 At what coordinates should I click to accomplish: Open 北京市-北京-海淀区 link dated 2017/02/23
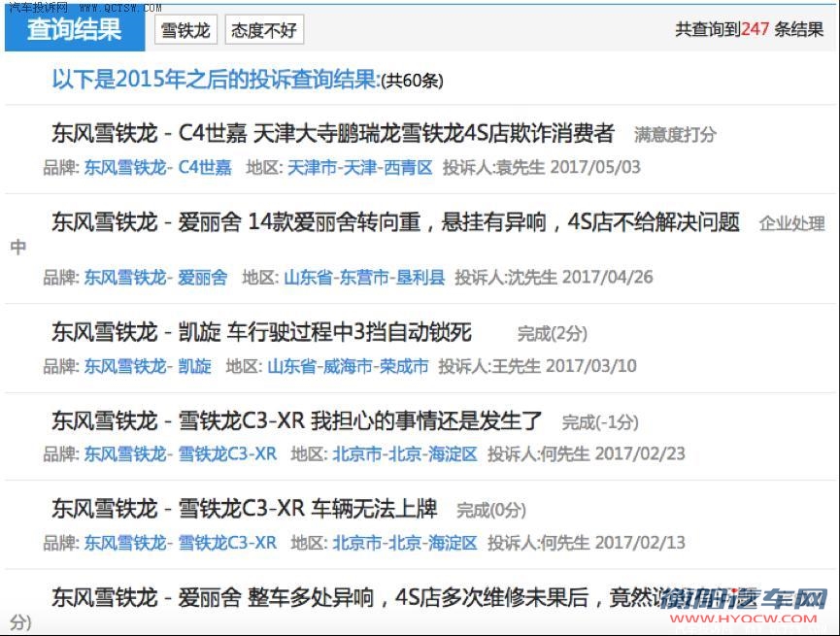coord(405,454)
